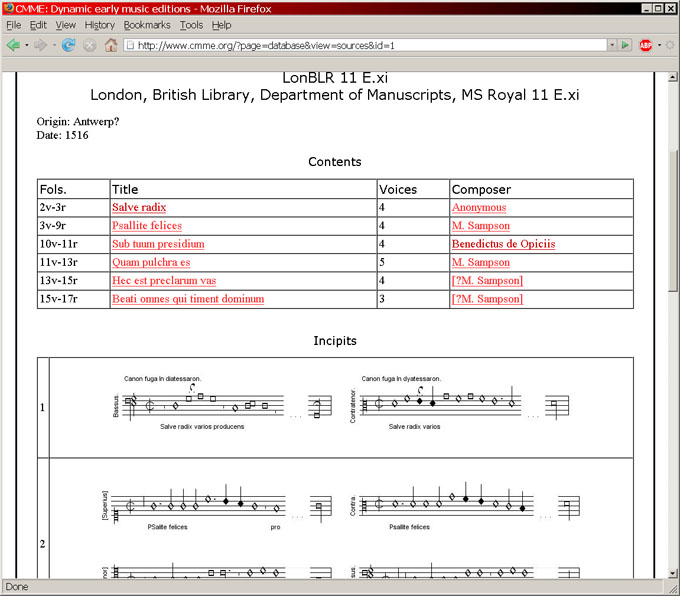Open M. Sampson link in the 11v-13r row

[x=481, y=262]
